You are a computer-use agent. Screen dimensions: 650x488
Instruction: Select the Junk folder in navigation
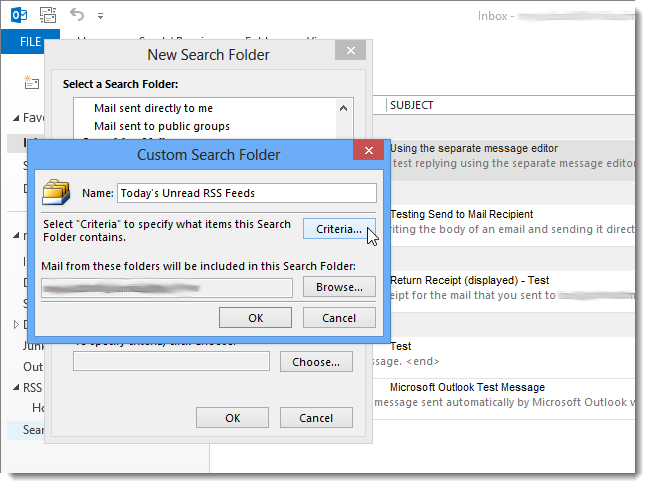tap(33, 346)
